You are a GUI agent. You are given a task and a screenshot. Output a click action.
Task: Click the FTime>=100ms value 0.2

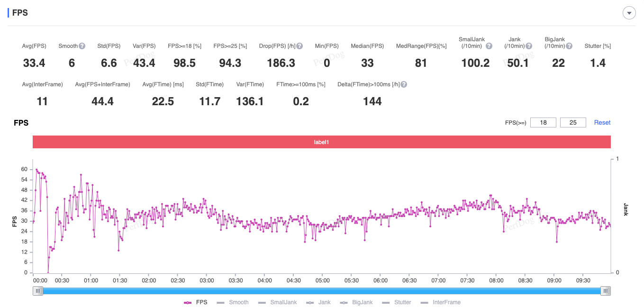click(301, 101)
